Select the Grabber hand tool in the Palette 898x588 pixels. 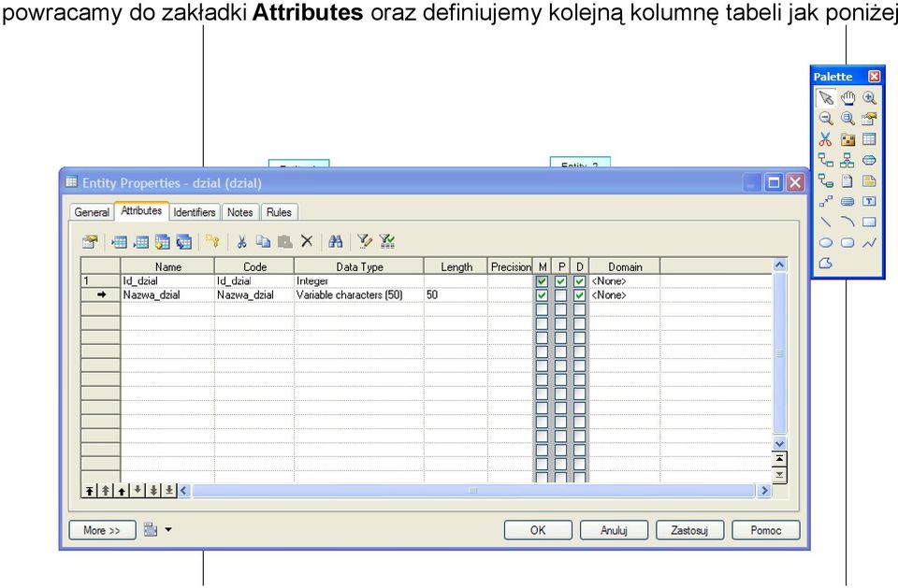click(x=847, y=98)
